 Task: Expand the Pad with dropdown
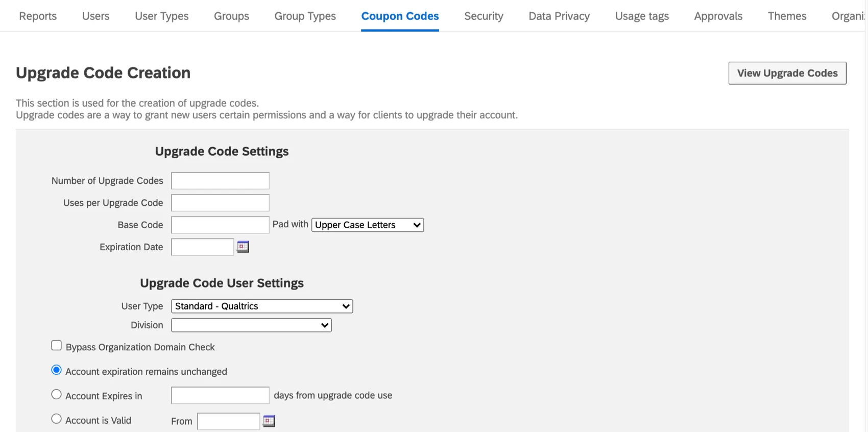368,225
